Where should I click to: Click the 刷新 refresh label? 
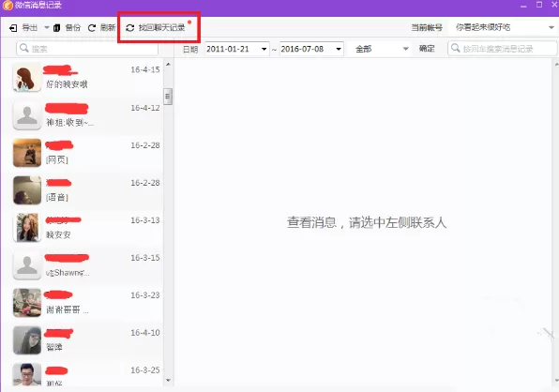click(x=108, y=27)
